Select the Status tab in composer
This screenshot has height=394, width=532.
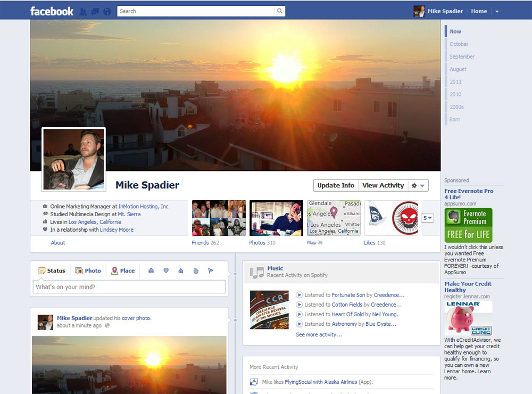[52, 270]
